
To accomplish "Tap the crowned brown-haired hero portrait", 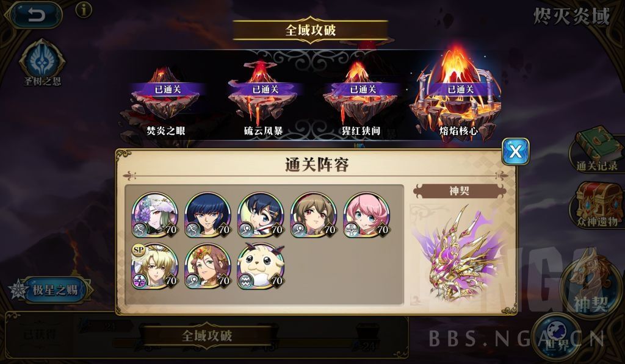I will (208, 266).
